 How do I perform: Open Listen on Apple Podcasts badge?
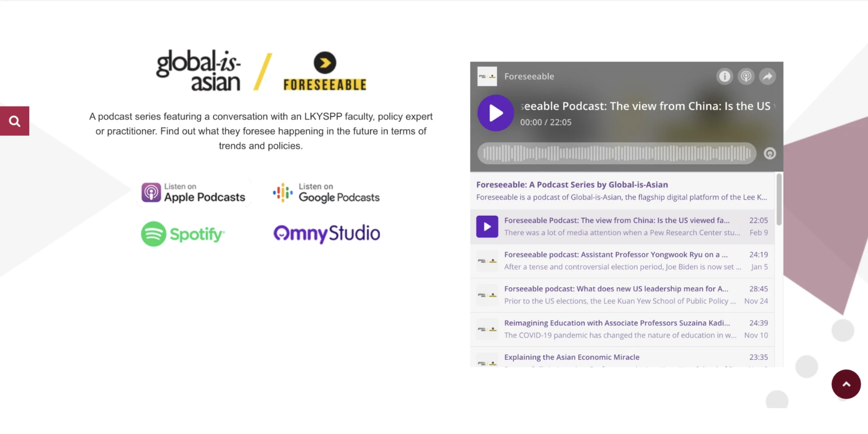click(193, 192)
